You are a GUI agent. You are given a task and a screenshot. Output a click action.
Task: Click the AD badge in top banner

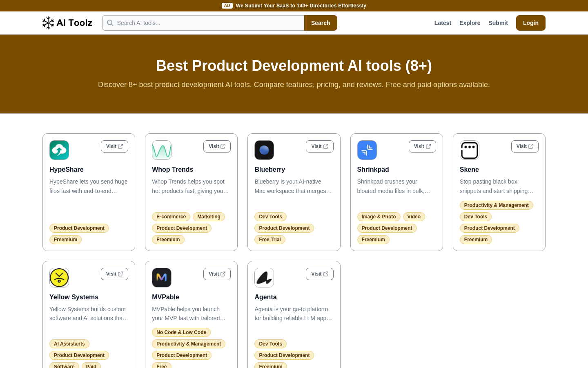click(227, 6)
